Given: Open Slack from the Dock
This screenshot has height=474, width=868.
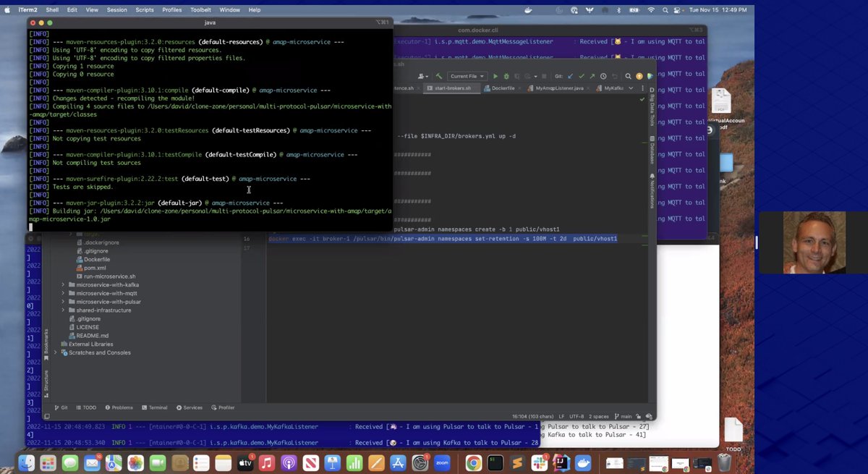Looking at the screenshot, I should click(x=538, y=462).
